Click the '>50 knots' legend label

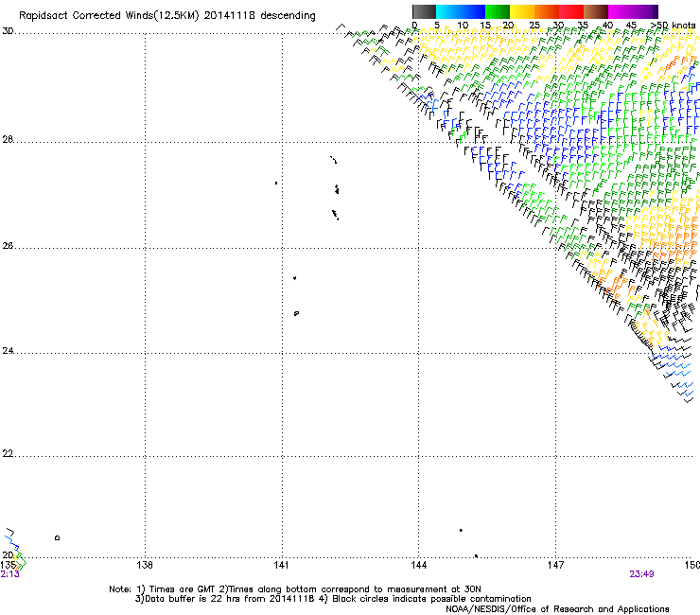pyautogui.click(x=673, y=26)
